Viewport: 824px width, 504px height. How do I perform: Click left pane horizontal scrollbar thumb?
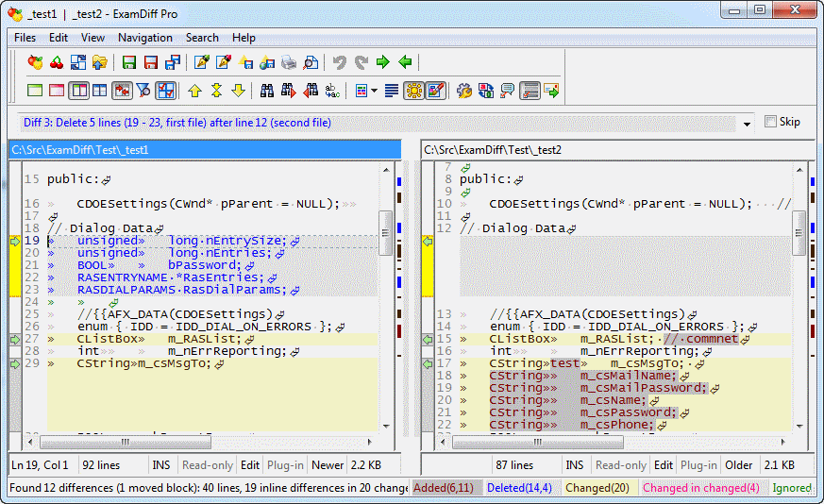pos(126,442)
